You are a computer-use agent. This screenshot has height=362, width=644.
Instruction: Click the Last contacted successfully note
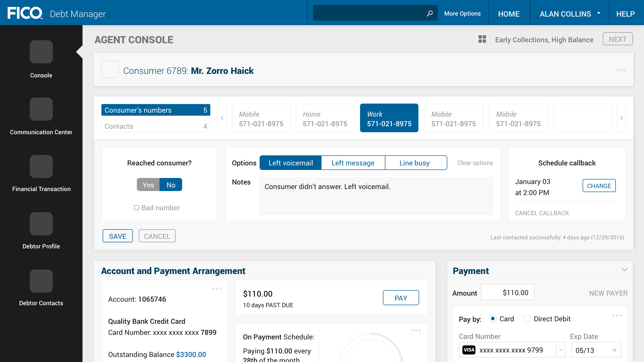click(x=557, y=237)
